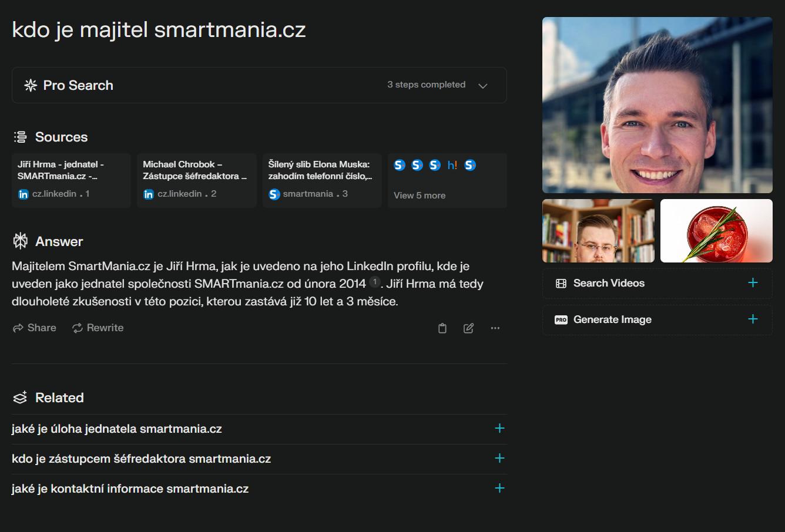Screen dimensions: 785x532
Task: Click the query title 'kdo je majitel smartmania.cz'
Action: point(159,30)
